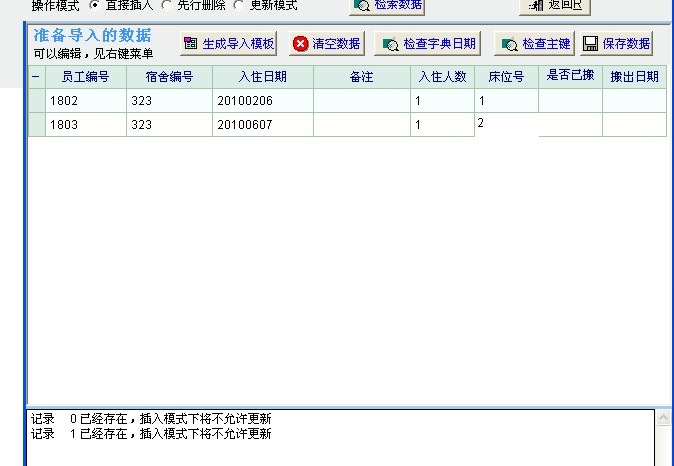Select 先行删除 radio option

[166, 5]
